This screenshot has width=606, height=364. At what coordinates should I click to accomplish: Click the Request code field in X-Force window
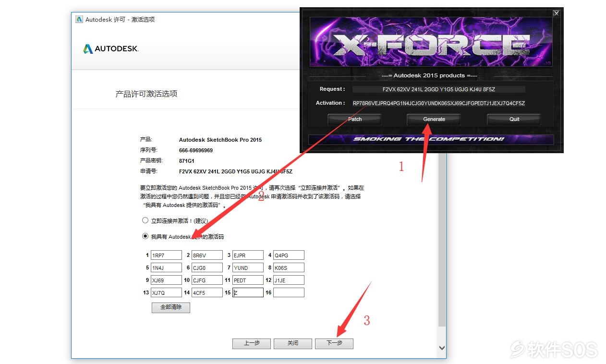tap(438, 89)
